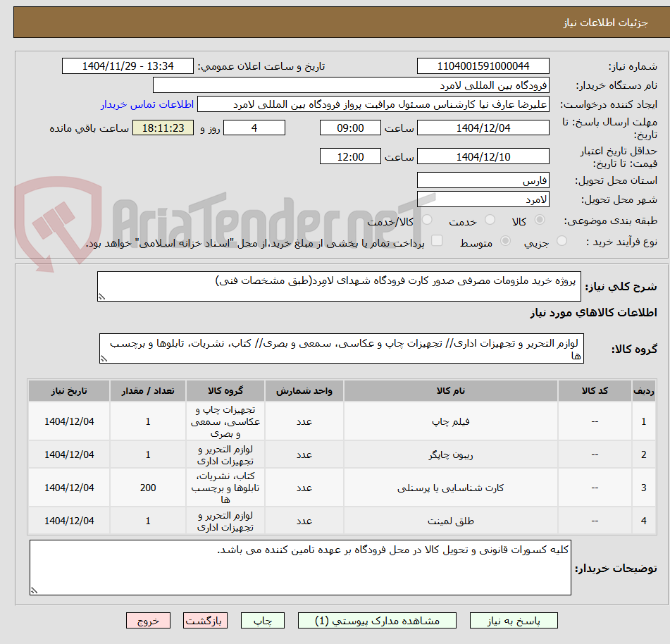Toggle the اسناد خزانه اسلامی payment checkbox
Screen dimensions: 670x644
[437, 240]
